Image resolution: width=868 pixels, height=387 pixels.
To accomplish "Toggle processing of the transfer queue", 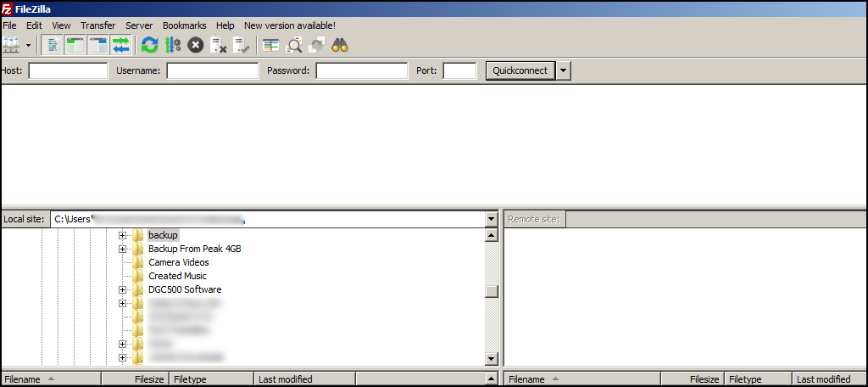I will (173, 45).
